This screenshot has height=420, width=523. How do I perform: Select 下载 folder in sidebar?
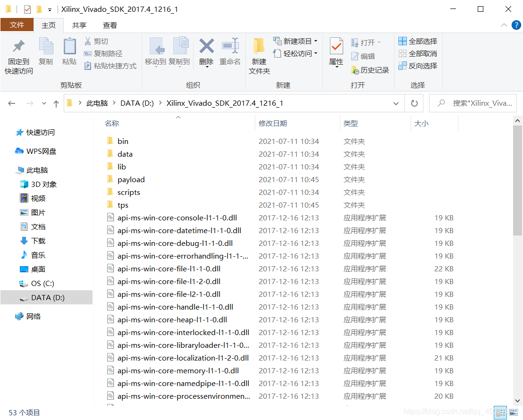(x=33, y=241)
